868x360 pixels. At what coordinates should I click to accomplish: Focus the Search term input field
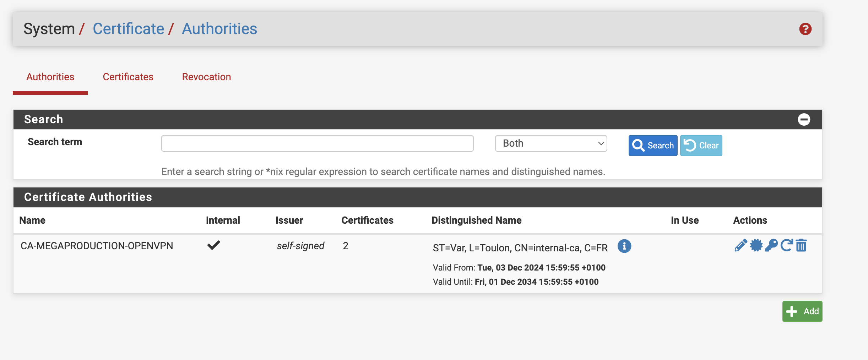coord(317,143)
